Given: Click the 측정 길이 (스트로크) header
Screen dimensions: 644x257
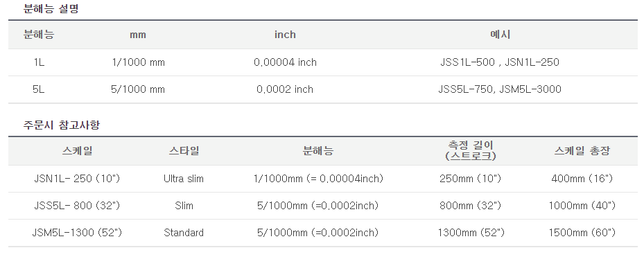Looking at the screenshot, I should coord(470,151).
